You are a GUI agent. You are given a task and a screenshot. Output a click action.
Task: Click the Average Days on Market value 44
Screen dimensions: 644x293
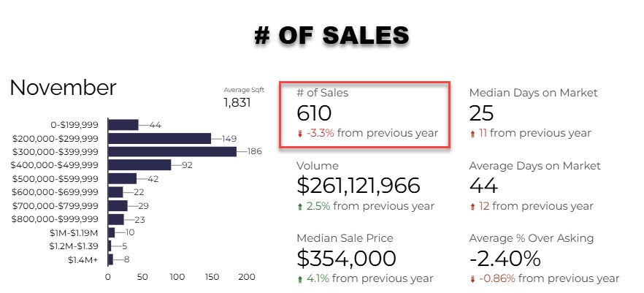[484, 186]
